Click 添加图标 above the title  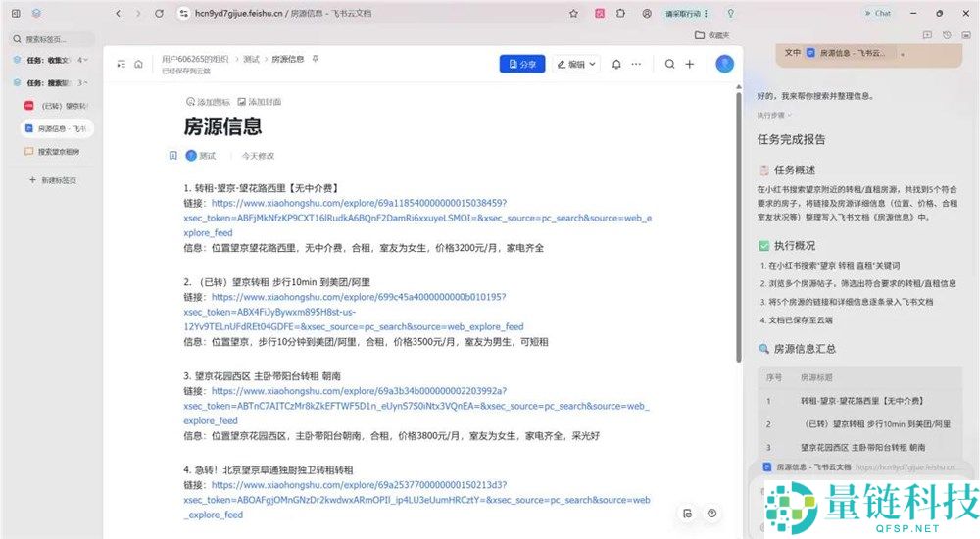(208, 102)
